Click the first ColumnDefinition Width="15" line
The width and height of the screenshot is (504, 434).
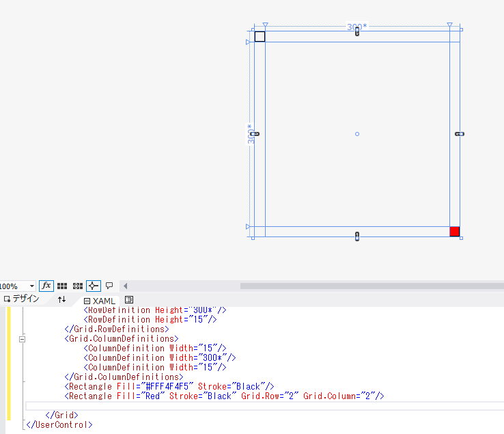(x=155, y=348)
